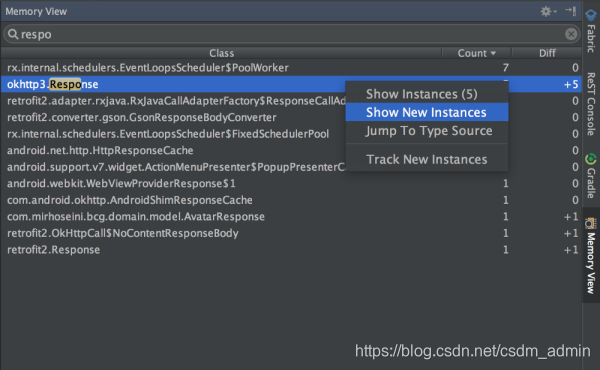Click the +1 diff for retrofit2.Response
Viewport: 600px width, 370px height.
coord(571,250)
